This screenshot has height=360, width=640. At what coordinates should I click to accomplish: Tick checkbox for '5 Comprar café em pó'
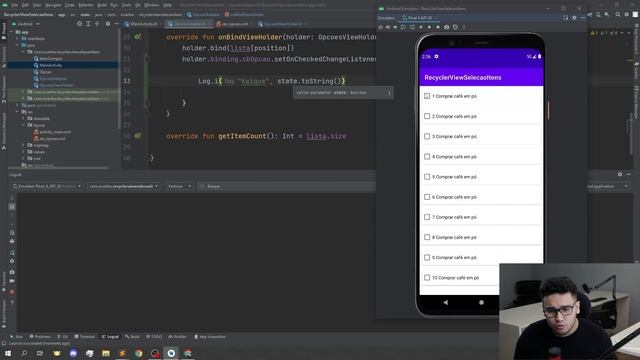point(427,177)
